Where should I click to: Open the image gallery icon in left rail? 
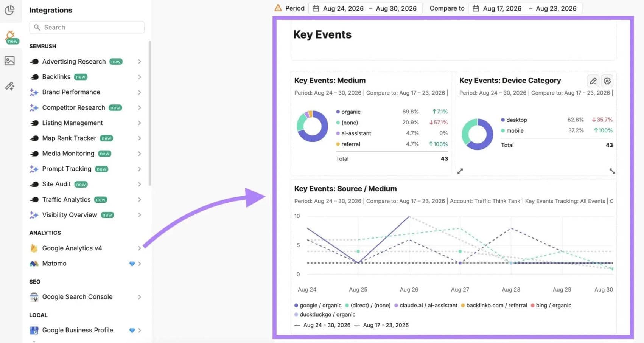pyautogui.click(x=9, y=61)
